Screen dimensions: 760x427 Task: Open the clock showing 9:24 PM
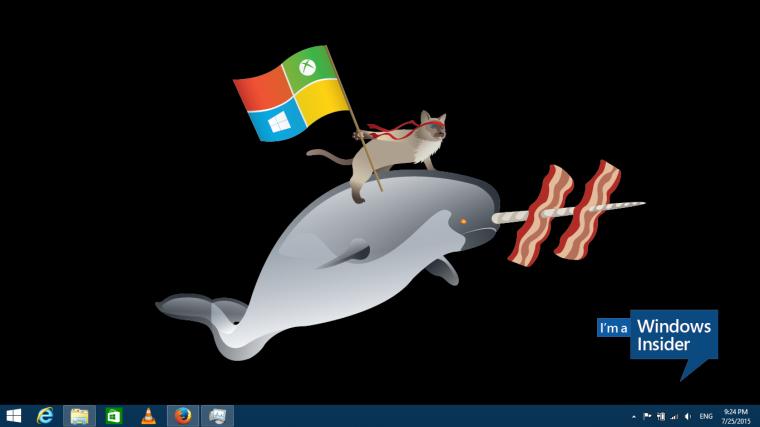click(x=736, y=416)
